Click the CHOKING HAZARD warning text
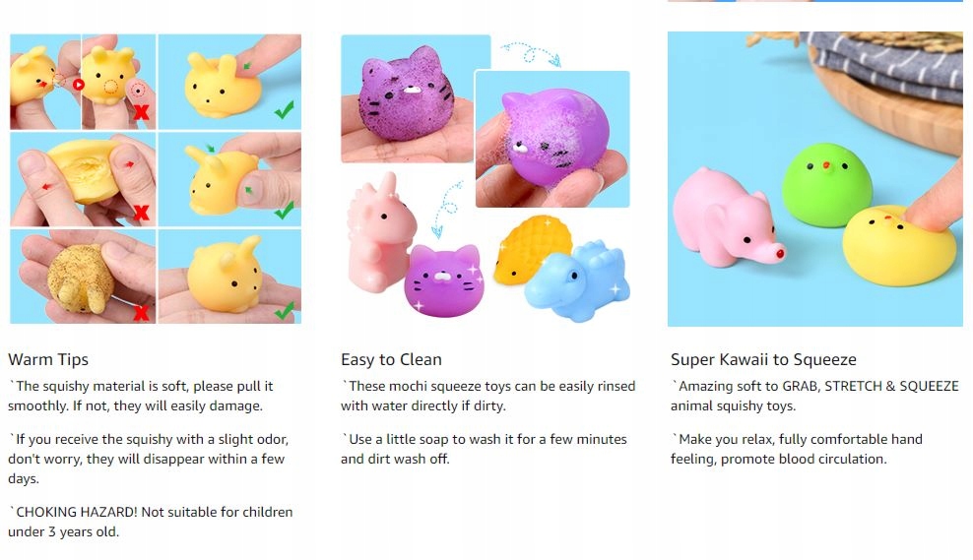 150,522
